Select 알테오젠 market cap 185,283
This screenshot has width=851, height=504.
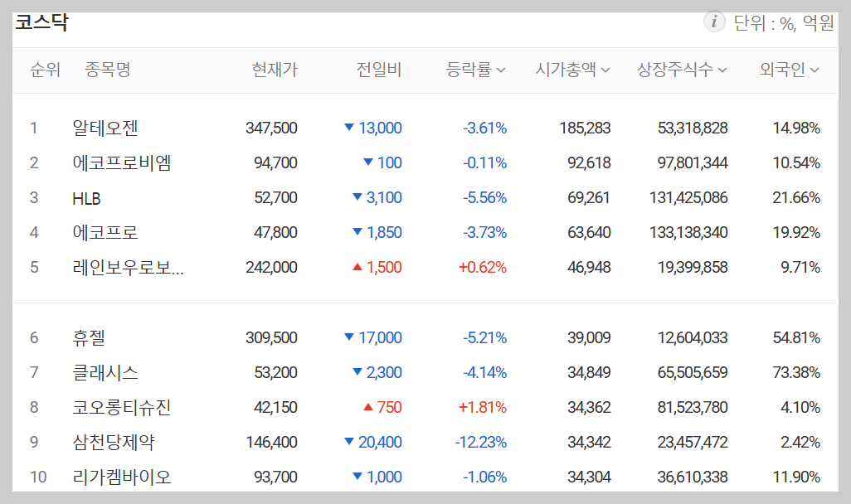tap(585, 128)
